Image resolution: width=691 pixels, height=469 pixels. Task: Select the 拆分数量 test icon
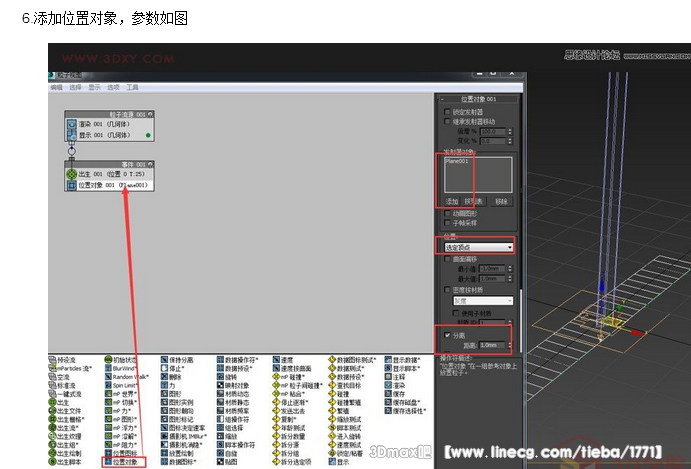pos(276,436)
